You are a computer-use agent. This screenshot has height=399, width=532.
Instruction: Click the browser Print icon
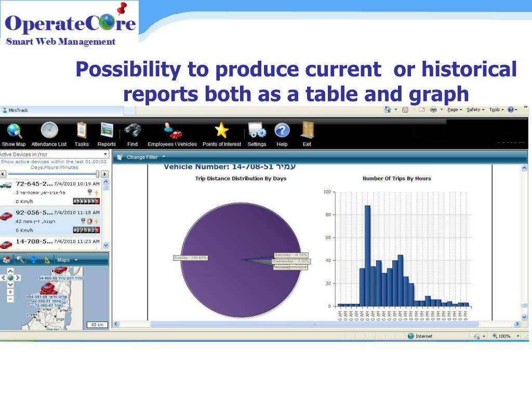click(434, 110)
